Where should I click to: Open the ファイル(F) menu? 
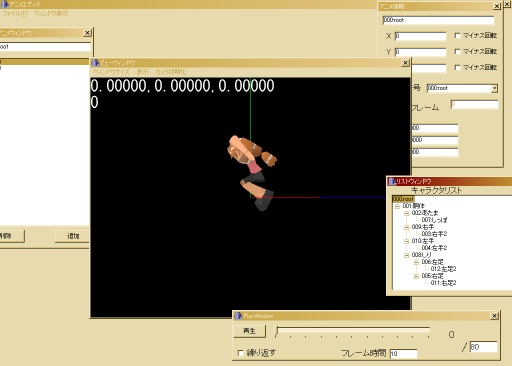click(15, 13)
